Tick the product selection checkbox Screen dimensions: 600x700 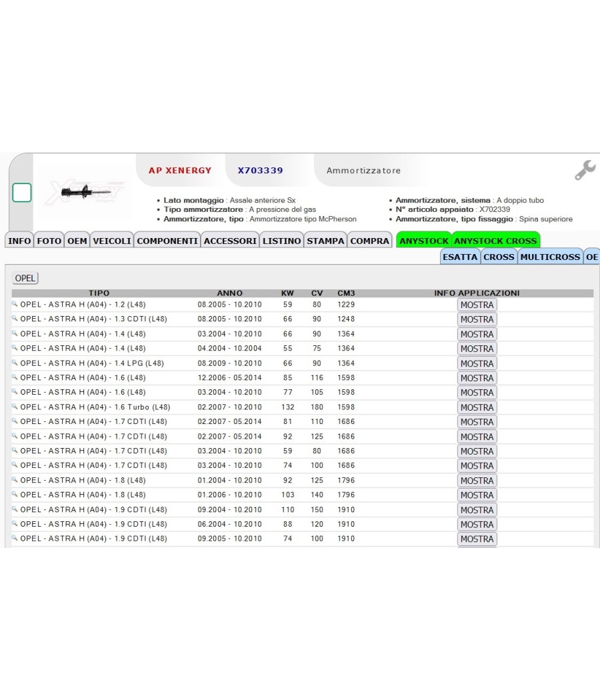(x=22, y=193)
